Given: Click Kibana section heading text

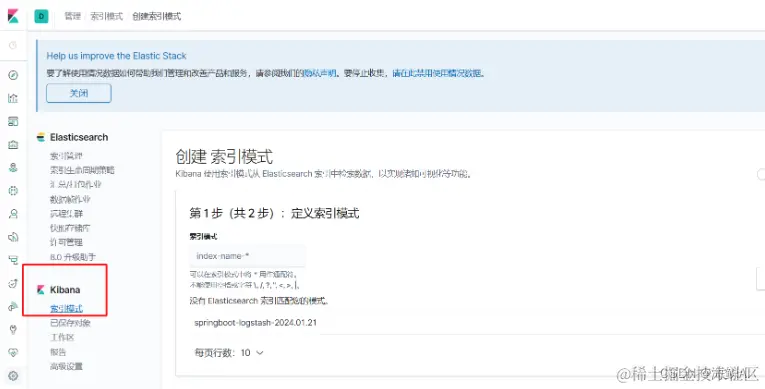Looking at the screenshot, I should [x=65, y=290].
